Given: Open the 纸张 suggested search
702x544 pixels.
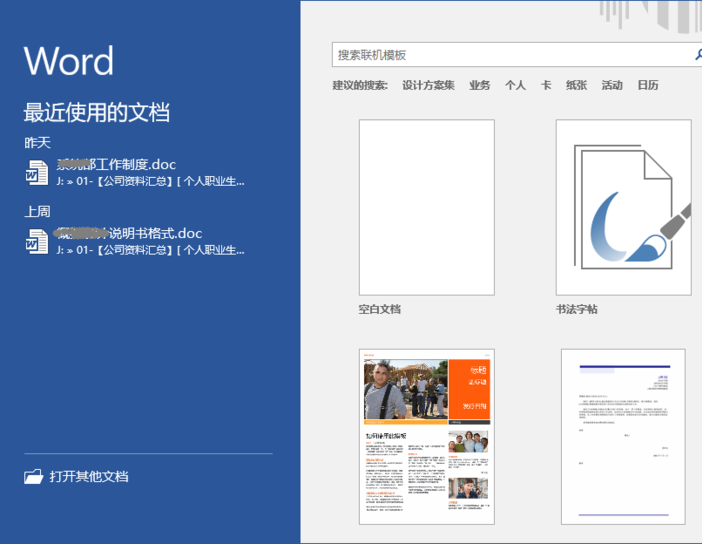Looking at the screenshot, I should pyautogui.click(x=576, y=86).
